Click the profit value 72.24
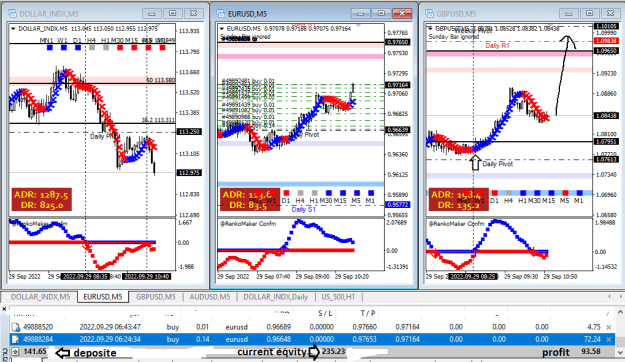The image size is (625, 362). (592, 340)
